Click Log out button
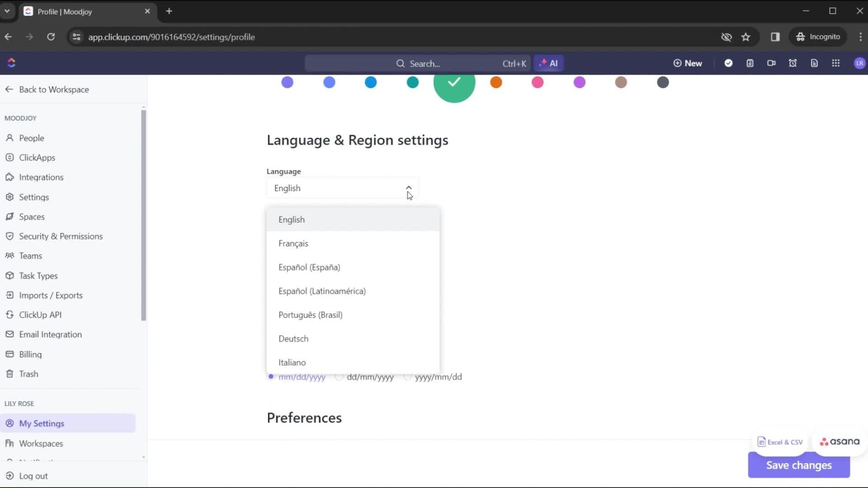The image size is (868, 488). tap(33, 475)
